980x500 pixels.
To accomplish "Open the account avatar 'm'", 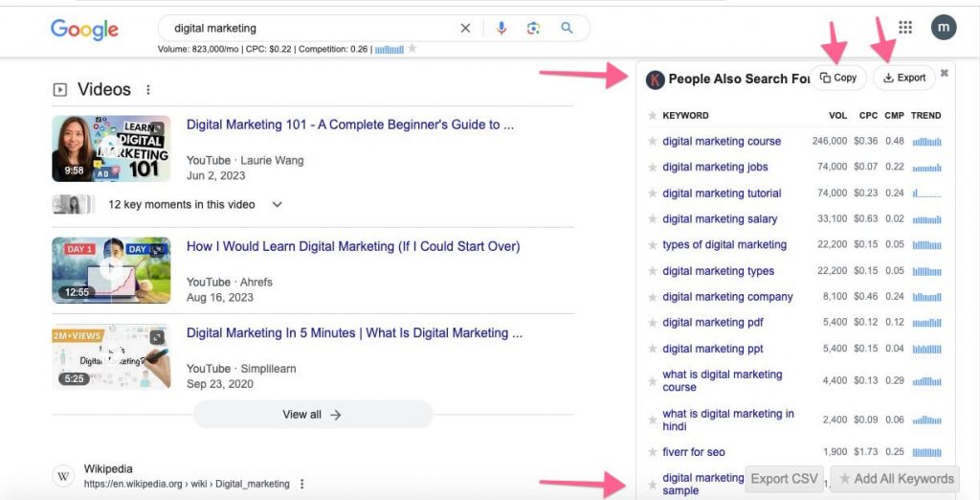I will (943, 28).
